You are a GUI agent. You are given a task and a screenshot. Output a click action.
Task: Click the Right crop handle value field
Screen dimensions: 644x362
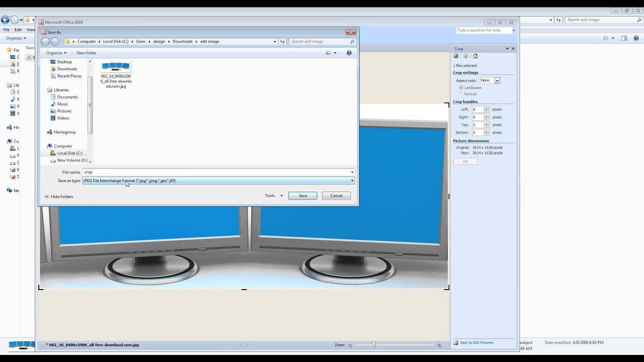coord(477,117)
